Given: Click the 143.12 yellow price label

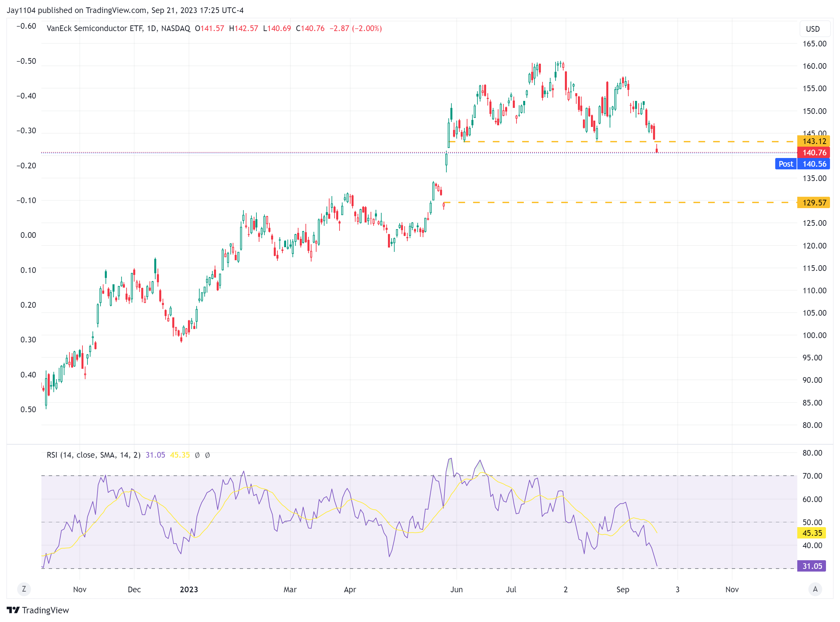Looking at the screenshot, I should (813, 141).
